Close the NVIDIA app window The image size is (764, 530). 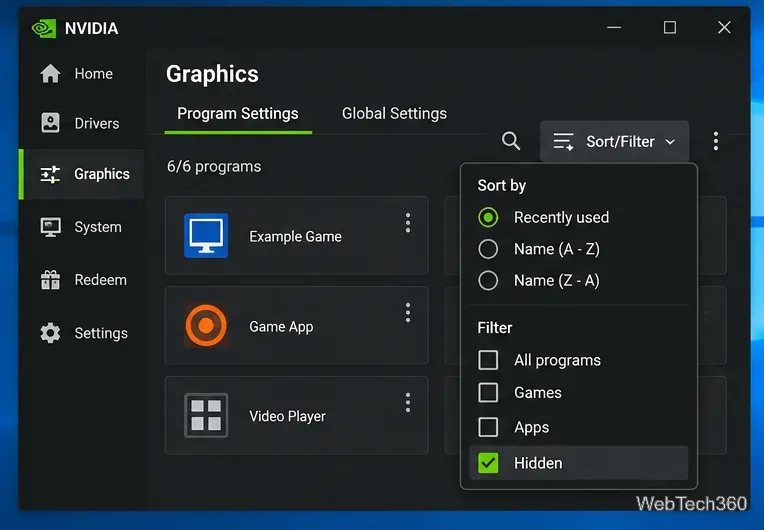pyautogui.click(x=724, y=27)
